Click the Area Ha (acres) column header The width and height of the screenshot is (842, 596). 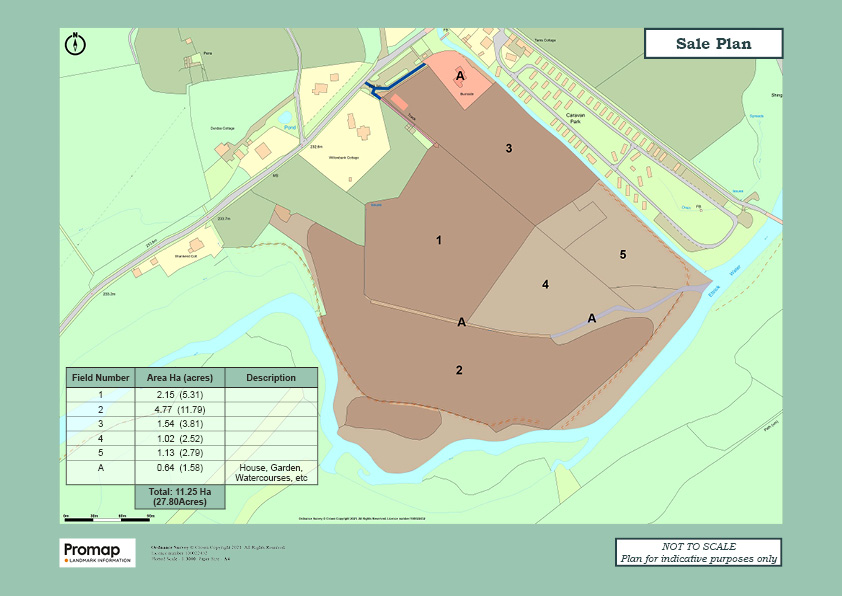179,378
